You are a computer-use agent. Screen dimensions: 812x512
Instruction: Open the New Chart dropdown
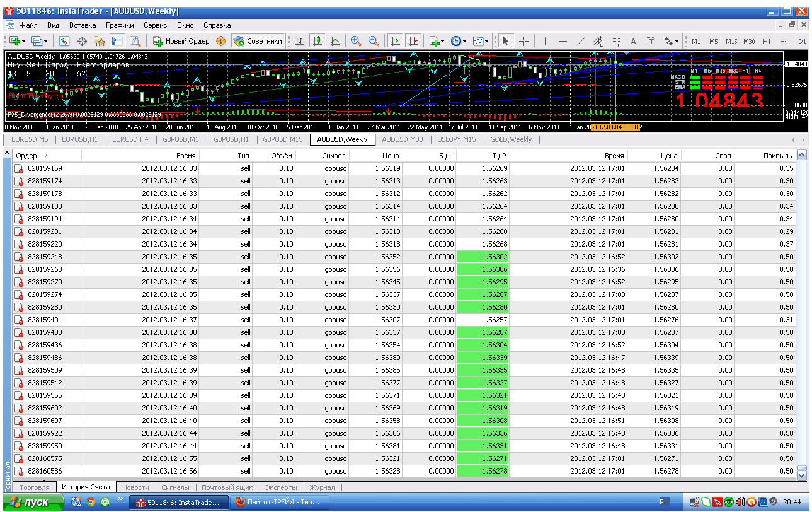[17, 41]
